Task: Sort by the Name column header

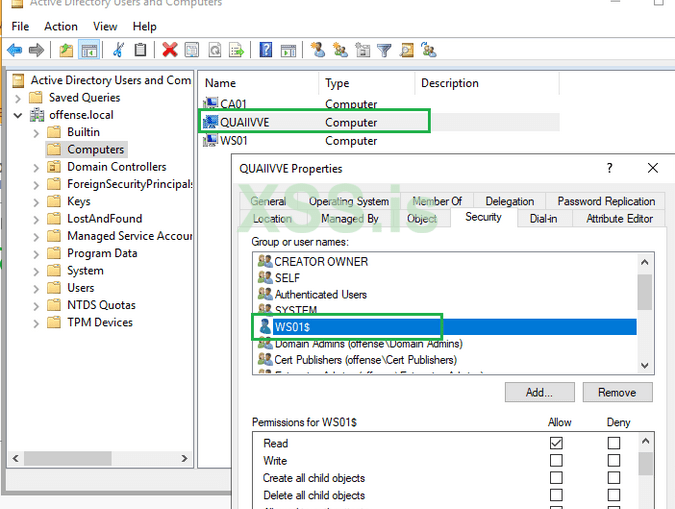Action: [x=258, y=83]
